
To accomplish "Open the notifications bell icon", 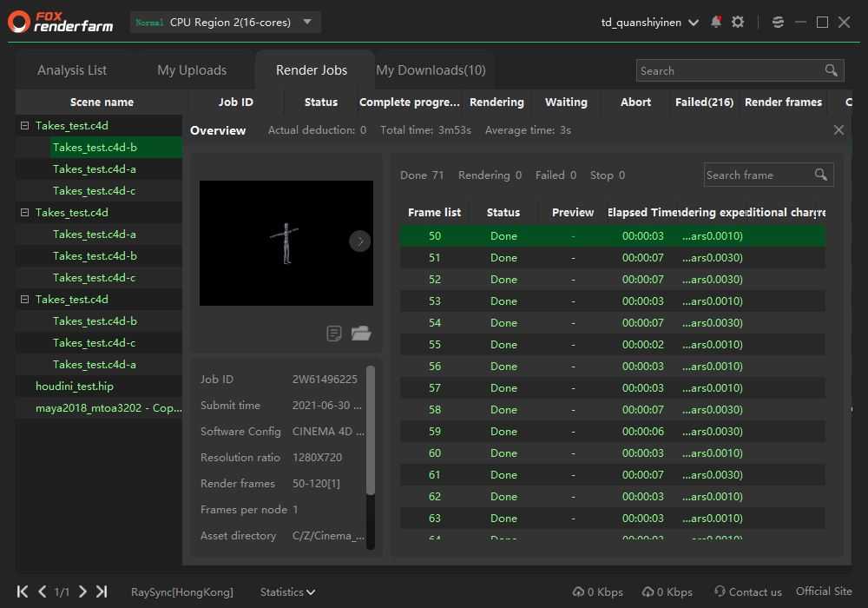I will [716, 23].
